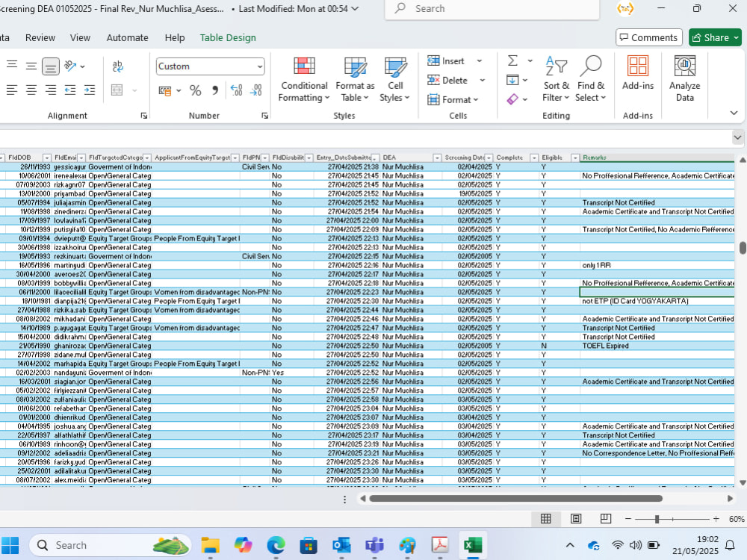Open the FldDOB column filter dropdown
The image size is (747, 560).
[46, 158]
